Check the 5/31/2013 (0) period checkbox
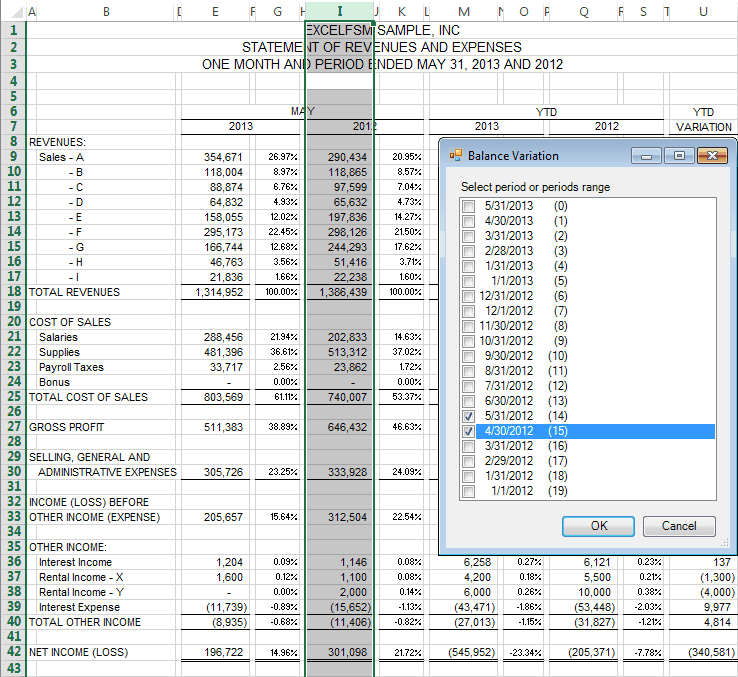The height and width of the screenshot is (677, 738). (x=468, y=206)
